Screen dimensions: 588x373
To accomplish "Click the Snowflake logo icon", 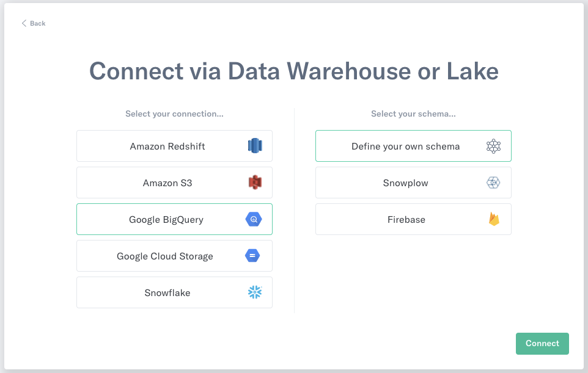I will tap(255, 292).
